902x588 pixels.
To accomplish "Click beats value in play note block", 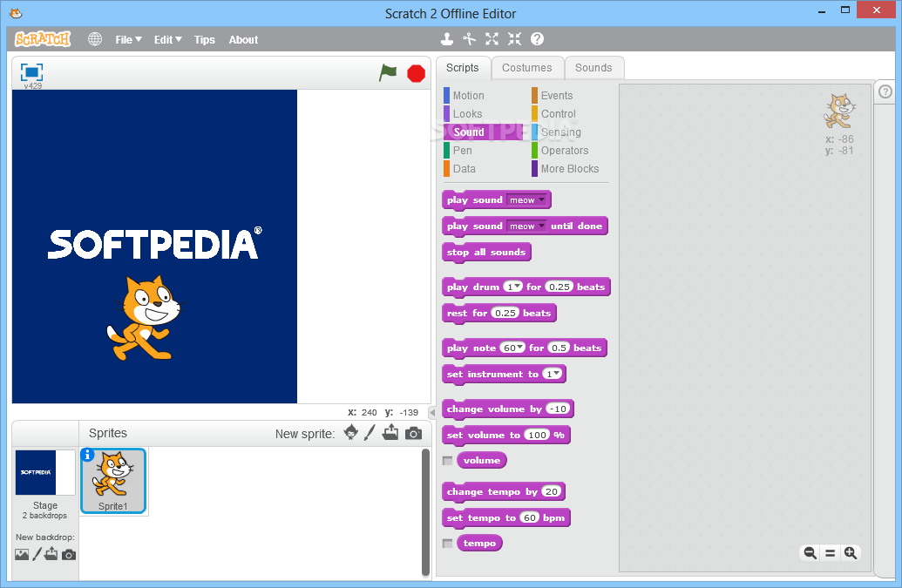I will coord(559,348).
